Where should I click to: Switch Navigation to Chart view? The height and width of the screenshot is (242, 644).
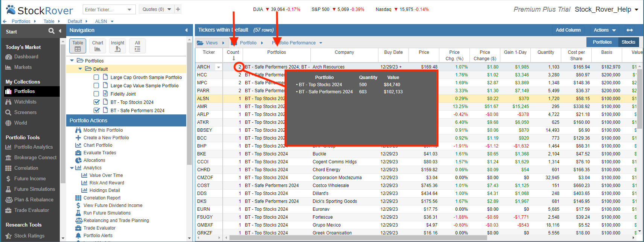[98, 46]
